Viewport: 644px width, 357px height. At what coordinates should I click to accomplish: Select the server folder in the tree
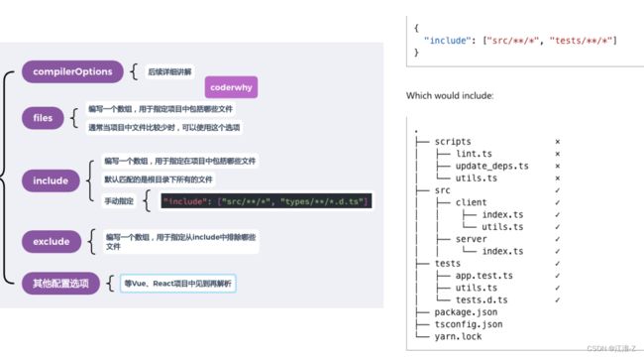click(x=471, y=239)
